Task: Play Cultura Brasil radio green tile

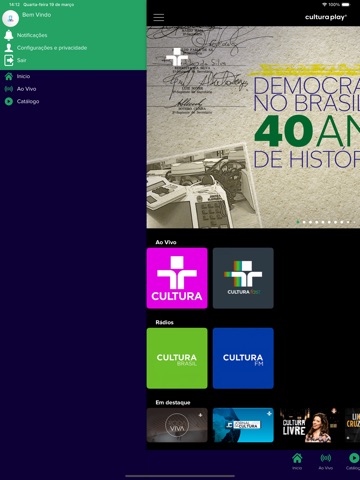Action: [177, 358]
